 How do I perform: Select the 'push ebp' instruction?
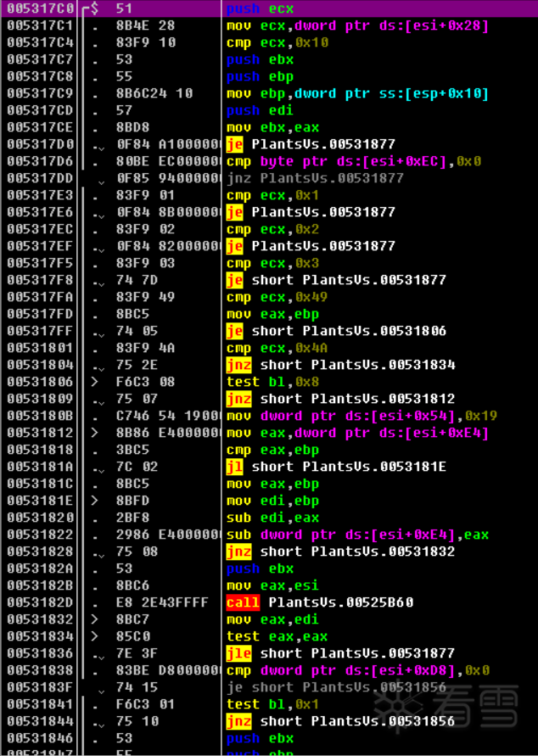point(260,76)
